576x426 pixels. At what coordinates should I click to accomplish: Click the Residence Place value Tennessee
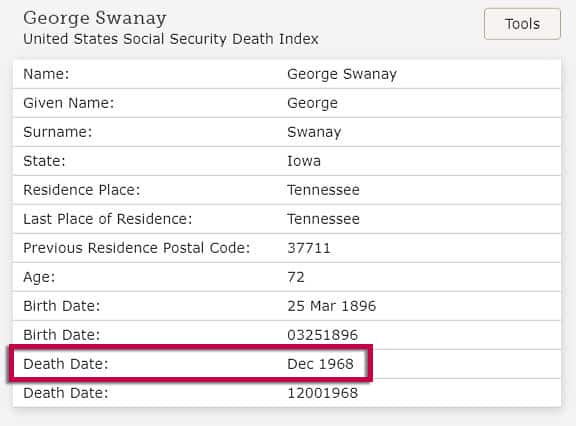point(323,190)
